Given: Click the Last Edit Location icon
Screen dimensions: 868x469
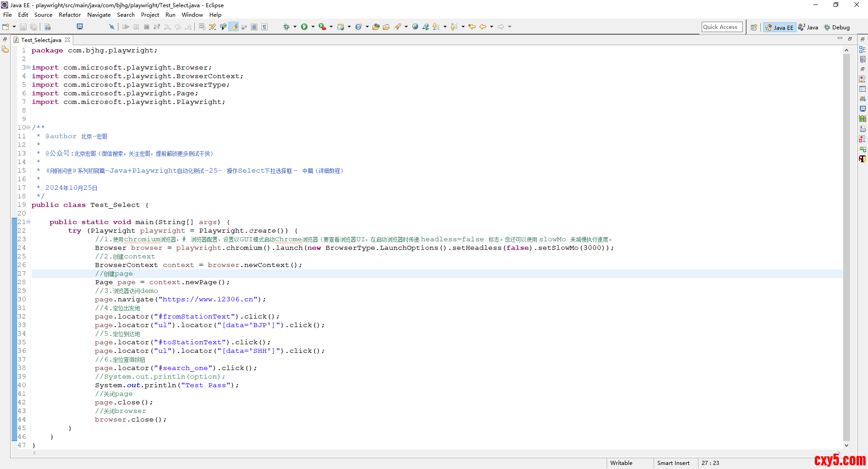Looking at the screenshot, I should click(472, 27).
